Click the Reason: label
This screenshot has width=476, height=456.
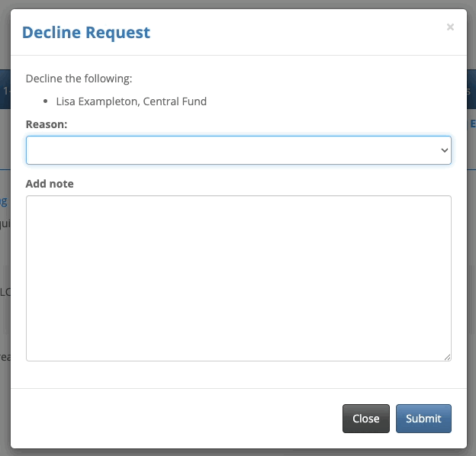47,124
